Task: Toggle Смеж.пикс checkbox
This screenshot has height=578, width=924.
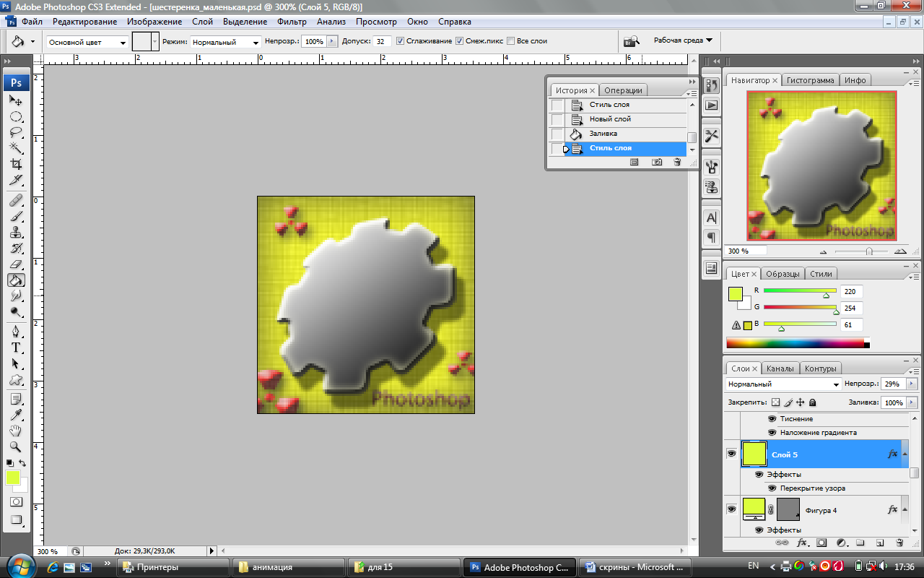Action: point(459,41)
